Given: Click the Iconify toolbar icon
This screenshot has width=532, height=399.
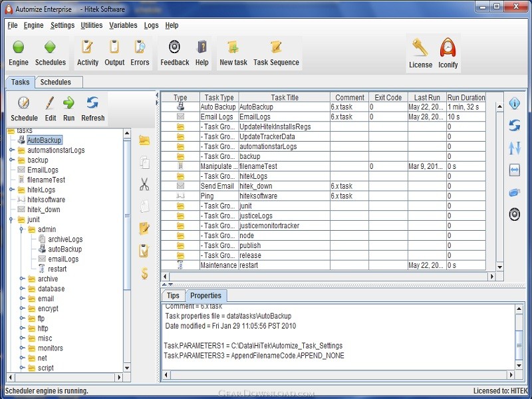Looking at the screenshot, I should (448, 47).
